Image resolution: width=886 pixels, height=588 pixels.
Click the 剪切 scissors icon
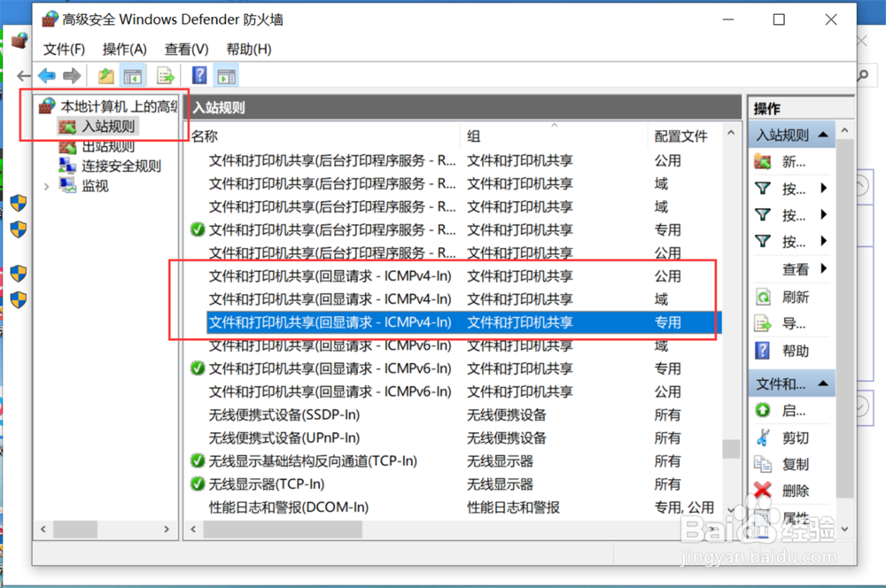coord(762,437)
